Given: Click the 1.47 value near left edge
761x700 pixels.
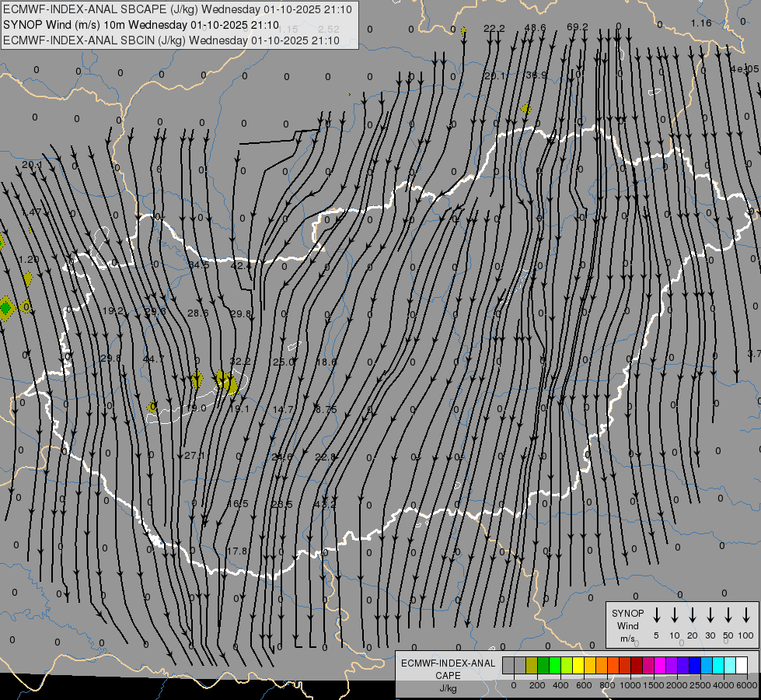Looking at the screenshot, I should tap(32, 212).
